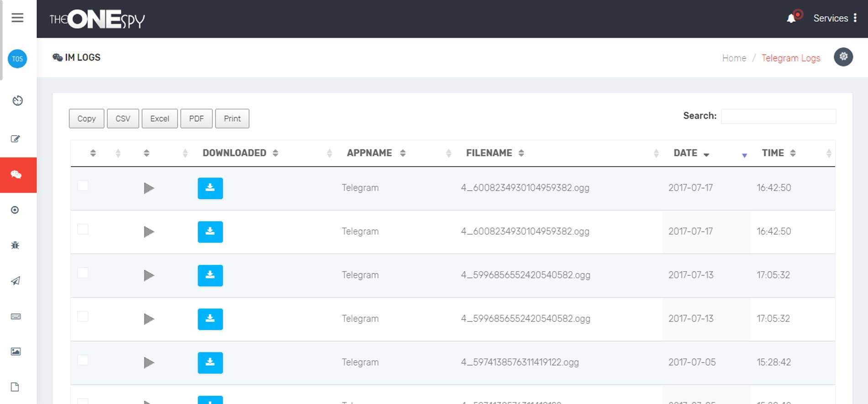Download the 2017-07-05 Telegram ogg file
The image size is (868, 404).
(210, 362)
